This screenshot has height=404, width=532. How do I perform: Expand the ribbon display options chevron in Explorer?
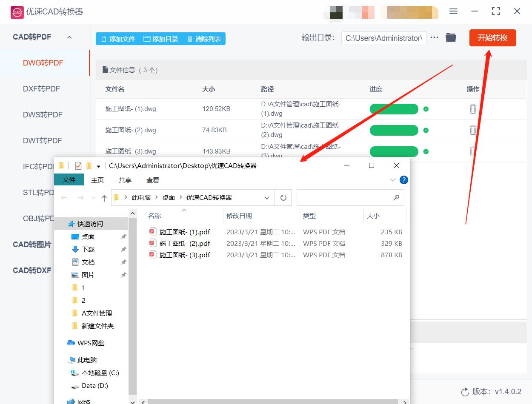pos(392,179)
